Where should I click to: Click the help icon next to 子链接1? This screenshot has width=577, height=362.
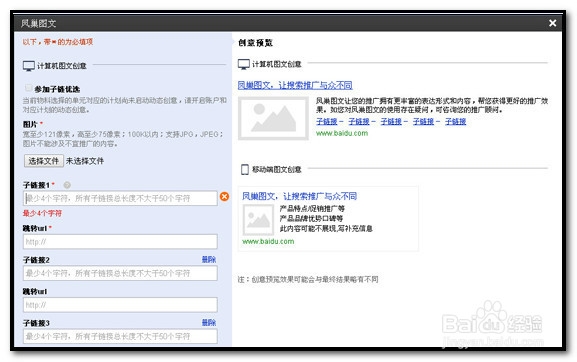[67, 185]
